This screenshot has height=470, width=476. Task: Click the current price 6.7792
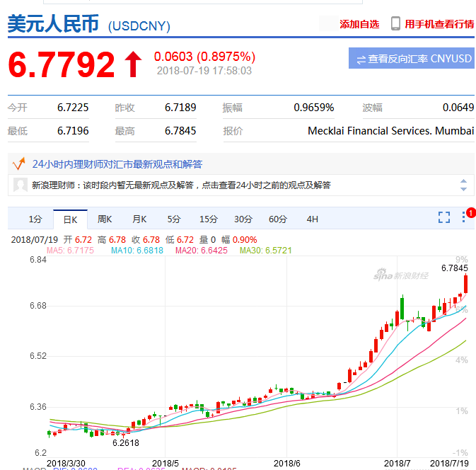click(62, 64)
